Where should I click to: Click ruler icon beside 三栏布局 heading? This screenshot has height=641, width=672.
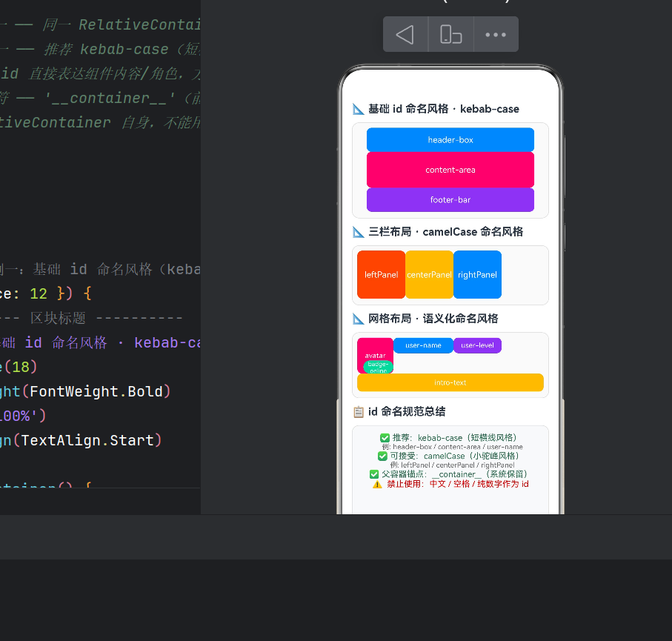[x=359, y=232]
